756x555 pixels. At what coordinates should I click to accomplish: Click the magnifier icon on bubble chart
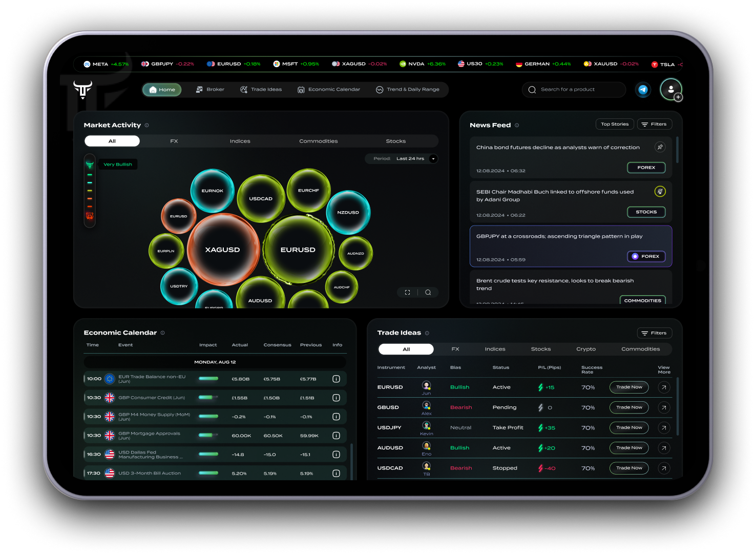[428, 293]
